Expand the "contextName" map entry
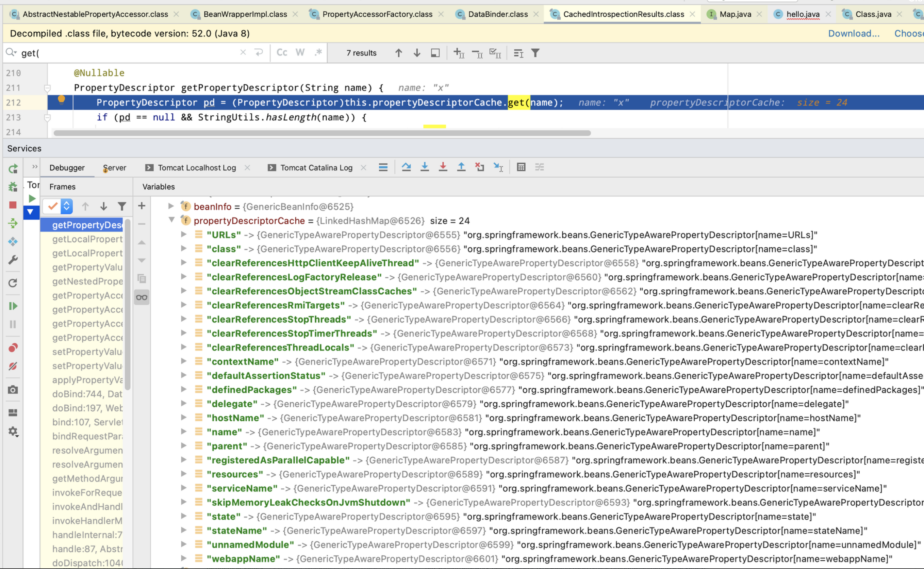This screenshot has width=924, height=569. click(x=184, y=361)
